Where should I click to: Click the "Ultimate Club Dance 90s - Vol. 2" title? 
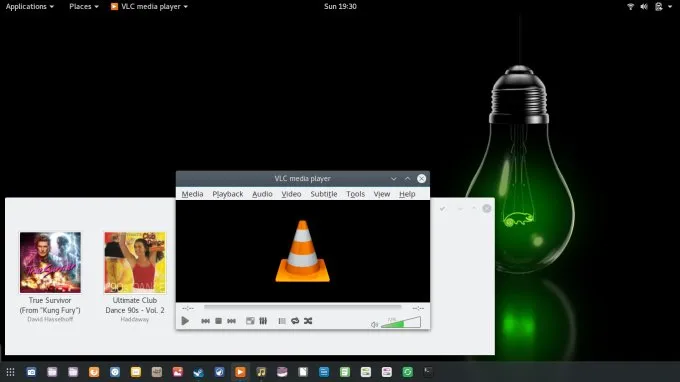[135, 305]
